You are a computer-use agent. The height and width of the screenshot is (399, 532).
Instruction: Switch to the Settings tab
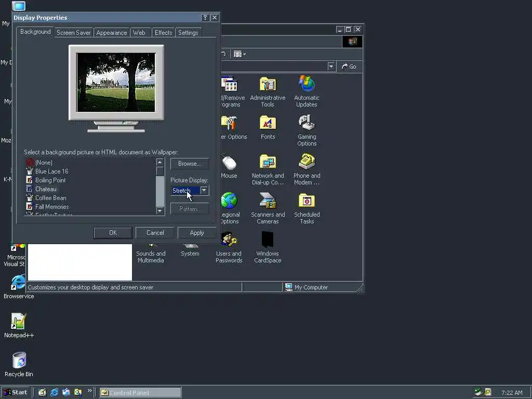(188, 33)
